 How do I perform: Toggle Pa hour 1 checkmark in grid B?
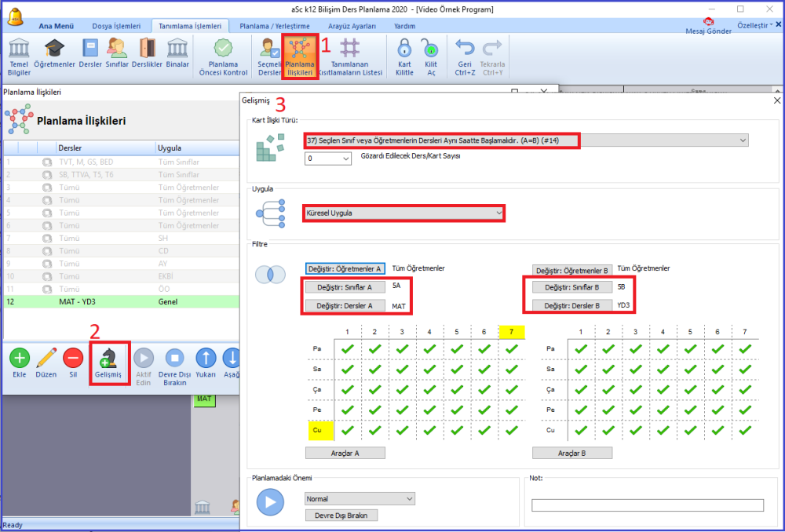581,349
